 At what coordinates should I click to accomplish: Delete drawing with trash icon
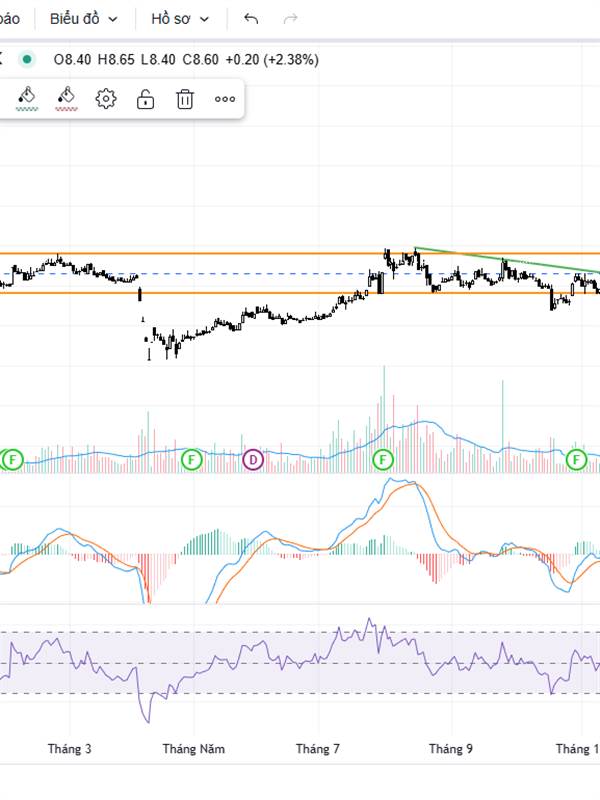click(185, 98)
